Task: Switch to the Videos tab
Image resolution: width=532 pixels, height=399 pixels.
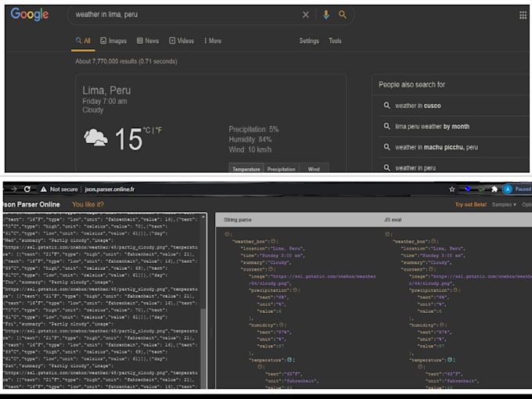Action: click(182, 41)
